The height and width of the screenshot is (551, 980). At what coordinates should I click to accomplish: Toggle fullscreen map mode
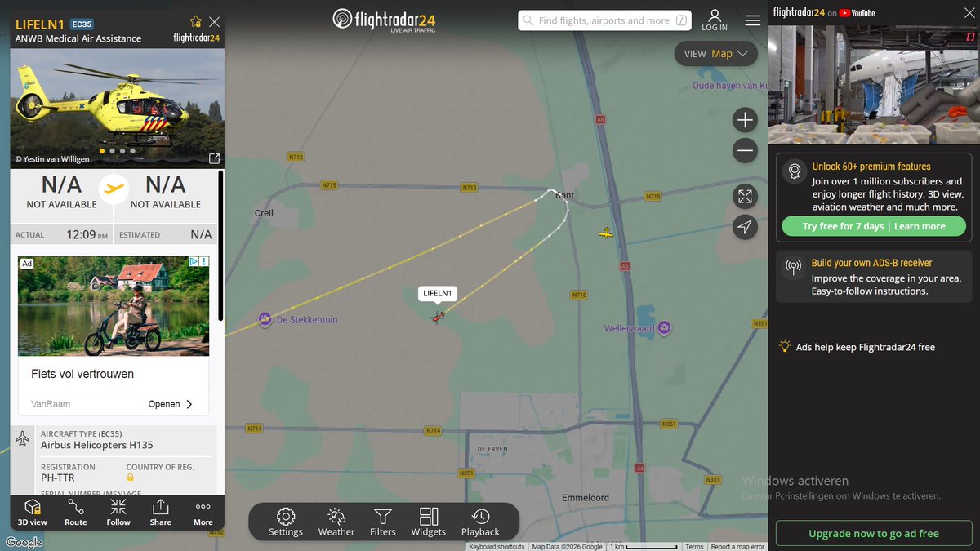tap(745, 197)
